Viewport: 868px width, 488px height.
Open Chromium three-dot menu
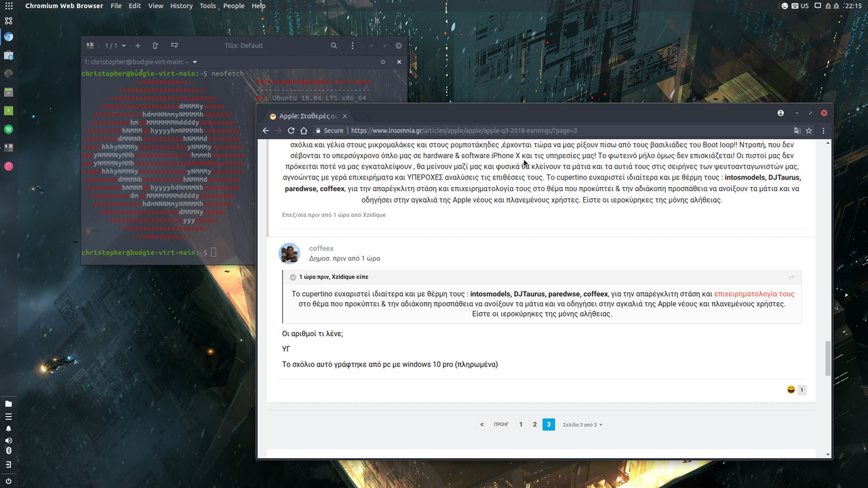[824, 130]
